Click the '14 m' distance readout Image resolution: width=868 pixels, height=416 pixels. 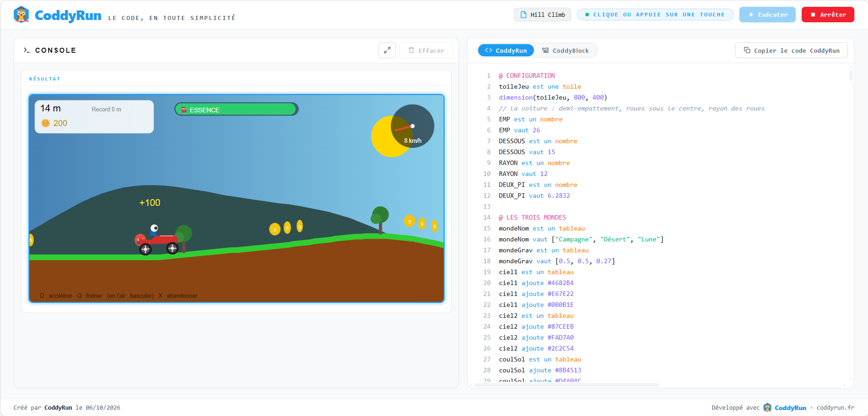point(50,108)
